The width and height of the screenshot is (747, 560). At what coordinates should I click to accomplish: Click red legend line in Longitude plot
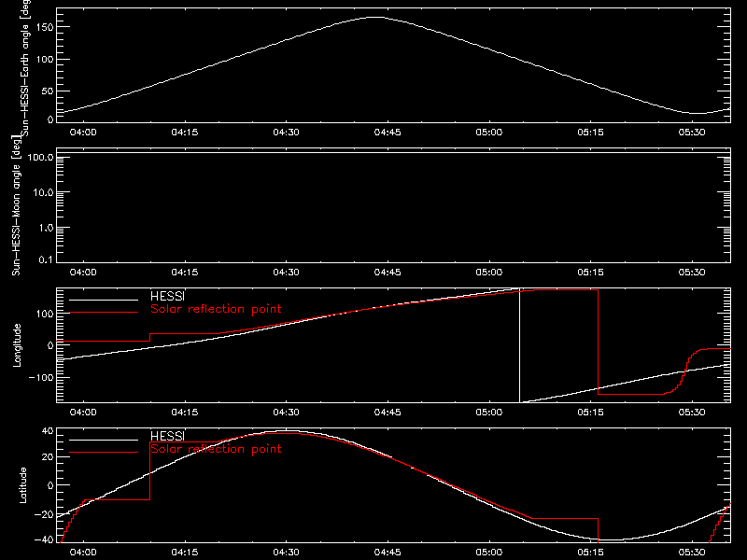pyautogui.click(x=104, y=313)
